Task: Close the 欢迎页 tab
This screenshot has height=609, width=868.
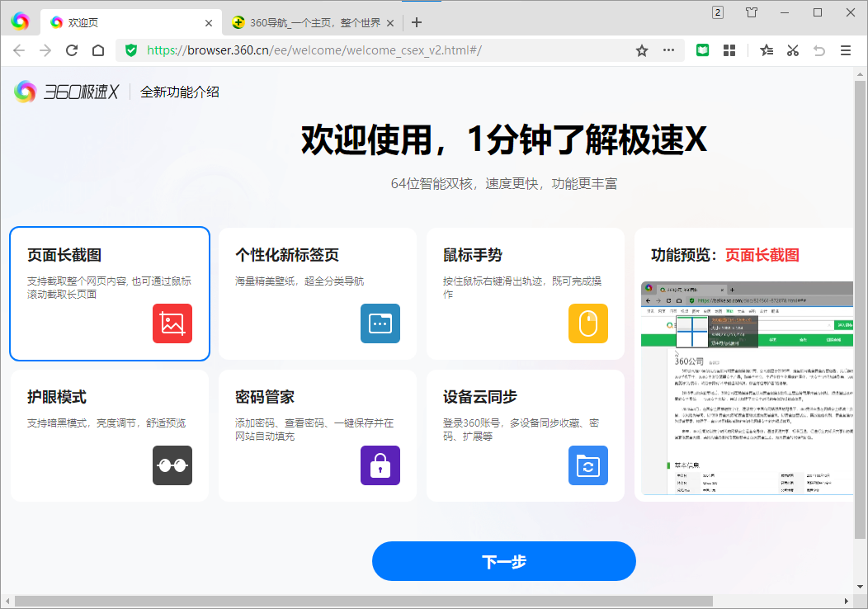Action: 209,23
